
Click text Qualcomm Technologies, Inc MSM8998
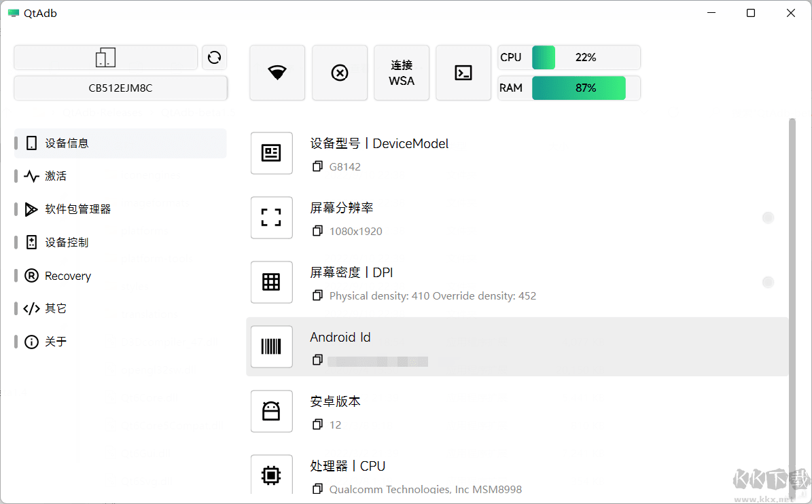pyautogui.click(x=425, y=489)
